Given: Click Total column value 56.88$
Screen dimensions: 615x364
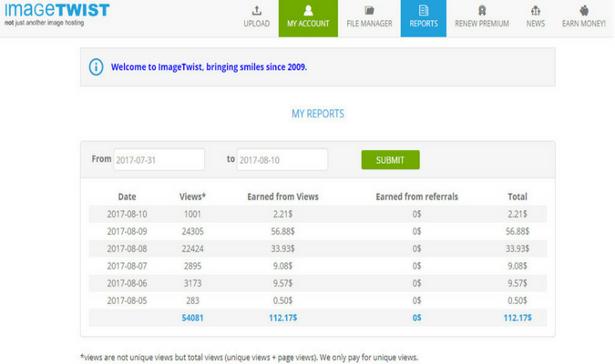Looking at the screenshot, I should pyautogui.click(x=518, y=231).
